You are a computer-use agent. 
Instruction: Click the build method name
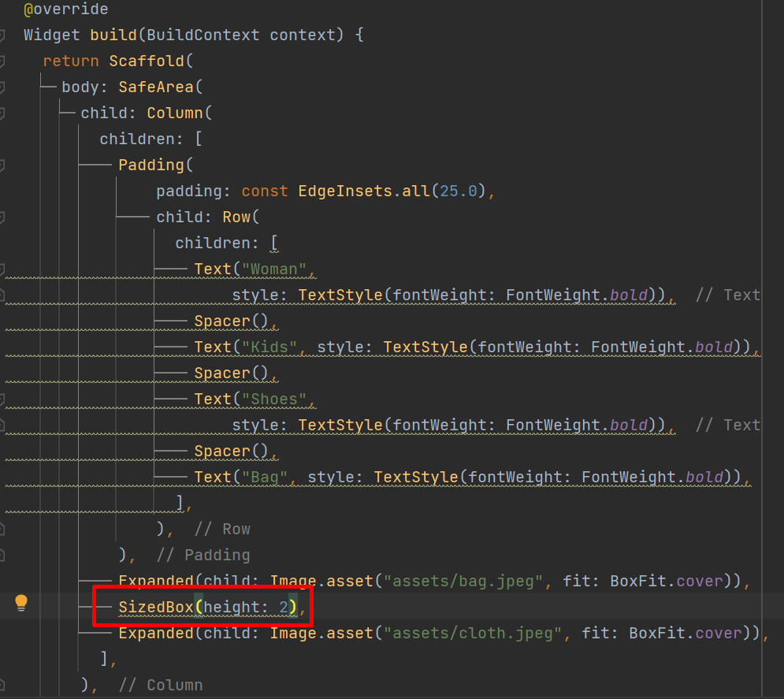coord(113,35)
